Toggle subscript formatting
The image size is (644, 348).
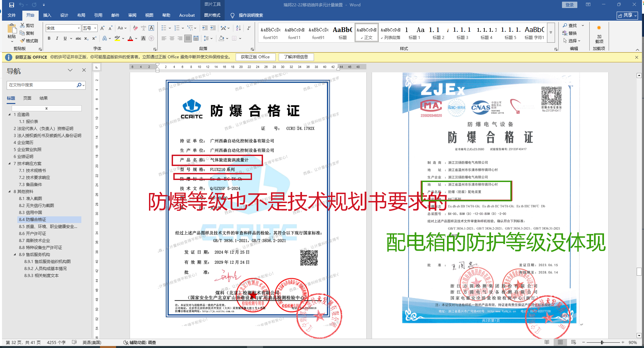click(x=86, y=38)
